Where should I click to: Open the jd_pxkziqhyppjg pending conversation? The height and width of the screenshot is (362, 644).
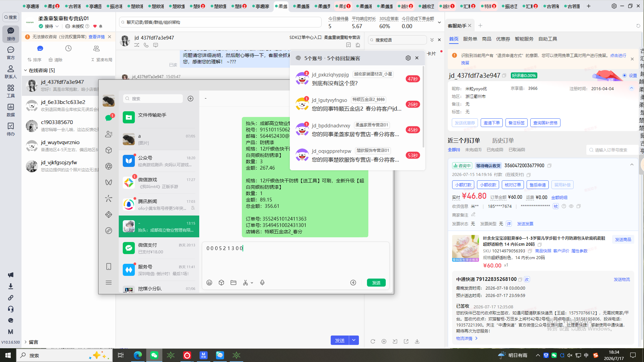coord(358,79)
